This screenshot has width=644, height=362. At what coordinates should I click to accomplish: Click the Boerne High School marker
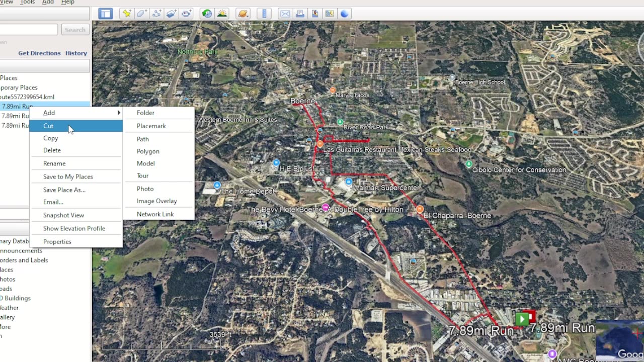point(452,78)
